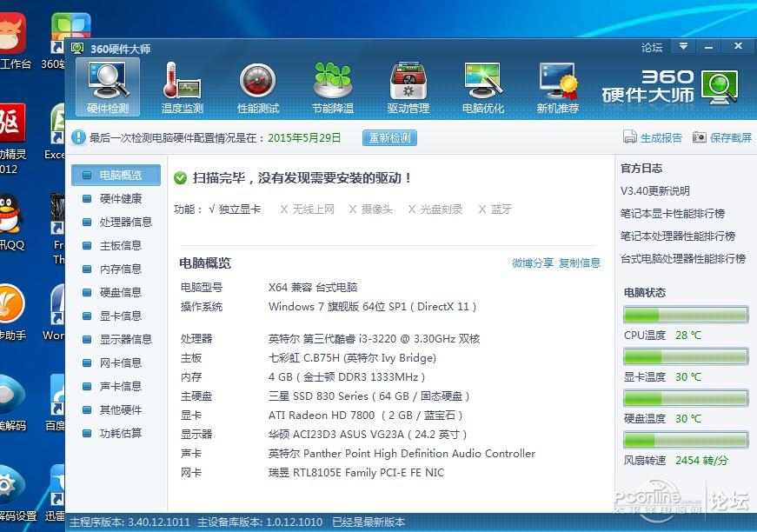This screenshot has height=532, width=757.
Task: Open the 论坛 forum link
Action: tap(652, 47)
